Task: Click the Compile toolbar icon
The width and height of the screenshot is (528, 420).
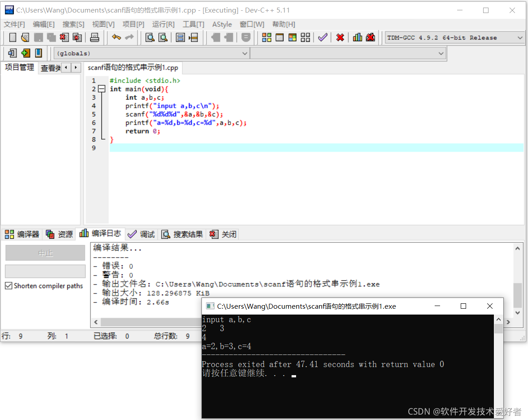Action: coord(267,37)
